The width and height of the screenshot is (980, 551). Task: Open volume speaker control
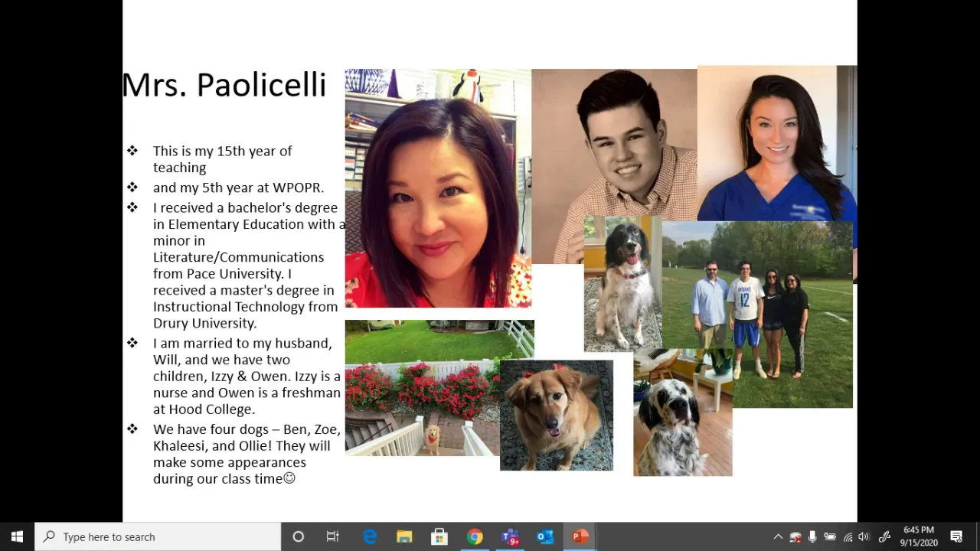tap(864, 536)
